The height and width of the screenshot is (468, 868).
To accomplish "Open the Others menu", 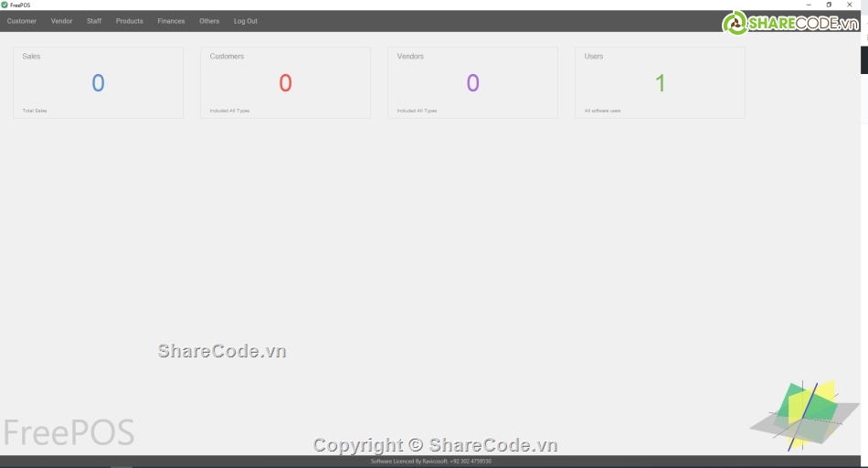I will coord(209,21).
